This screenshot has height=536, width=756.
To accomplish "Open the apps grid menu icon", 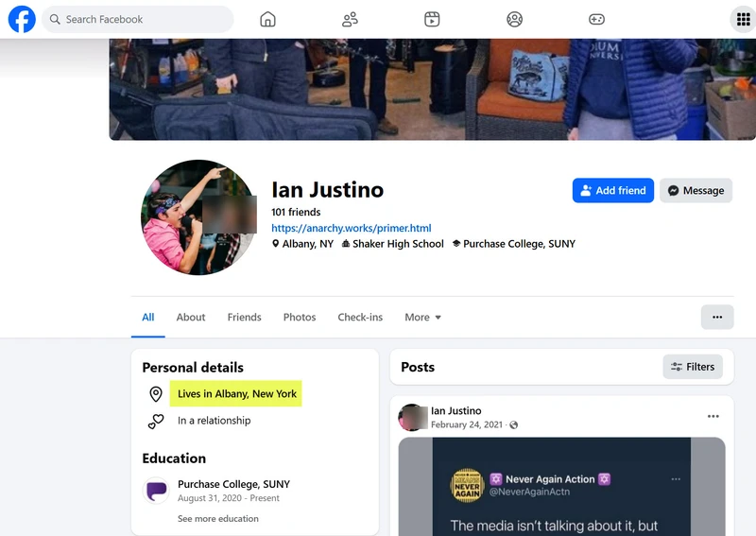I will click(x=743, y=19).
